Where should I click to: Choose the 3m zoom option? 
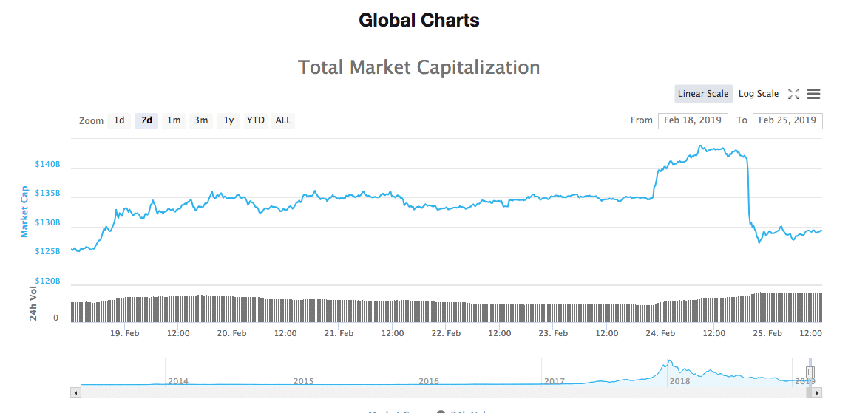click(201, 120)
